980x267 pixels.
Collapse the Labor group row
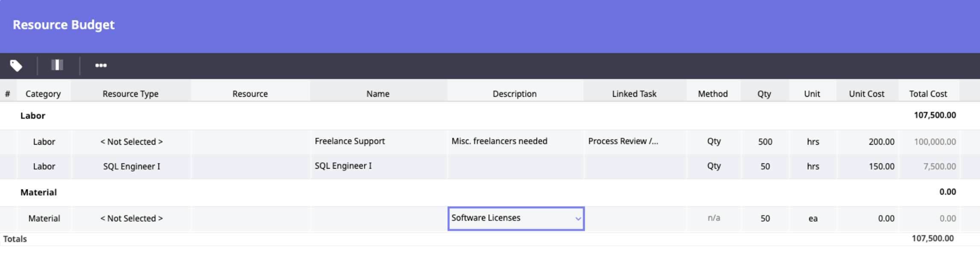(x=33, y=116)
